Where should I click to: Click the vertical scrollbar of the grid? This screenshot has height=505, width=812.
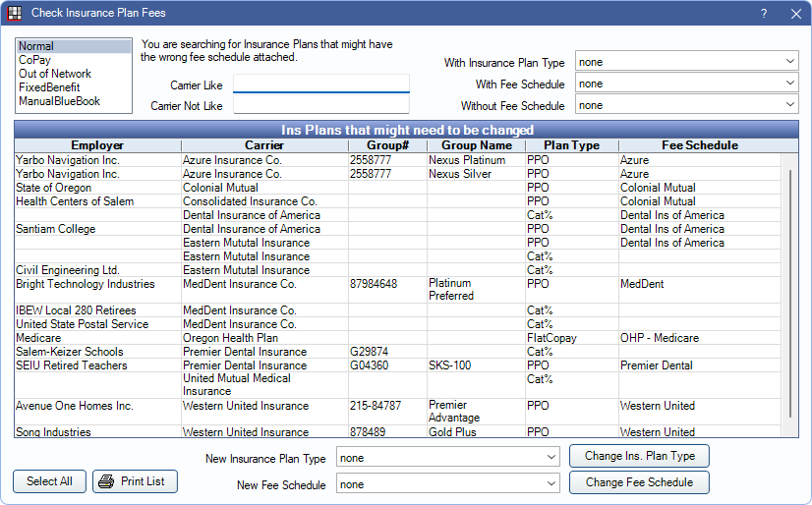coord(790,295)
